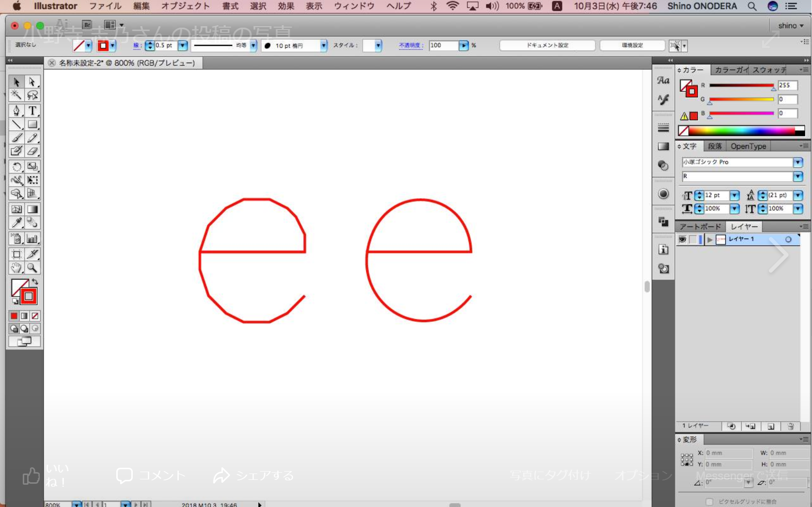Screen dimensions: 812x507
Task: Open the 10 pt brush definition dropdown
Action: (x=323, y=46)
